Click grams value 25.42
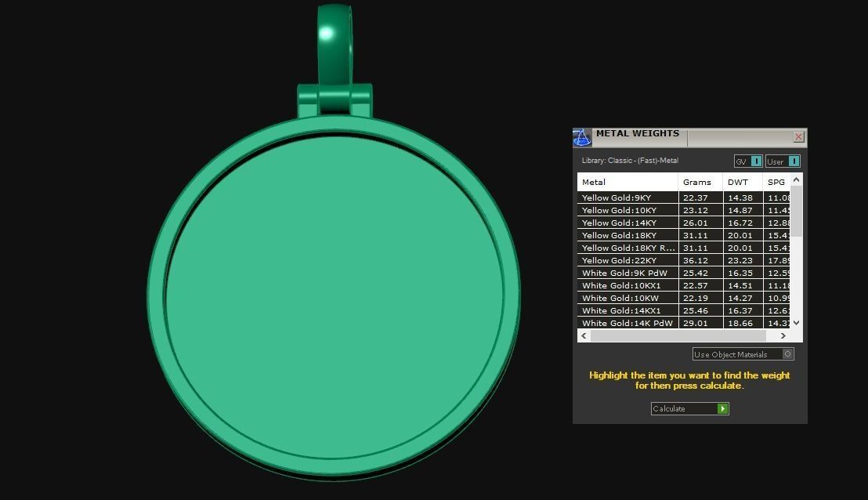The image size is (868, 500). tap(696, 273)
